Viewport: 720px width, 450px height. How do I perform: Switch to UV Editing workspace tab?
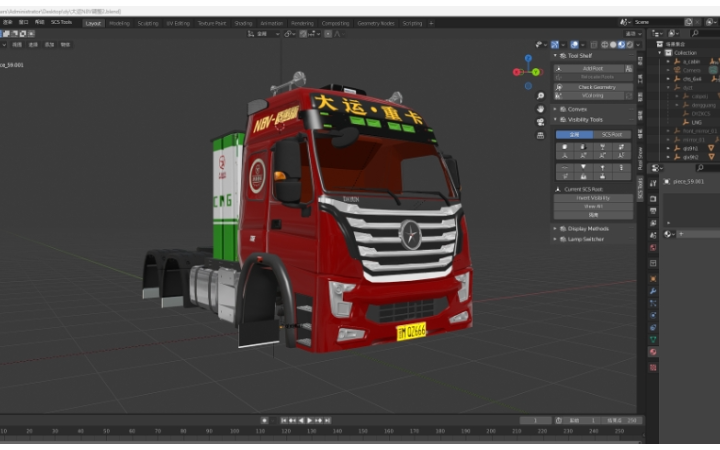click(178, 23)
